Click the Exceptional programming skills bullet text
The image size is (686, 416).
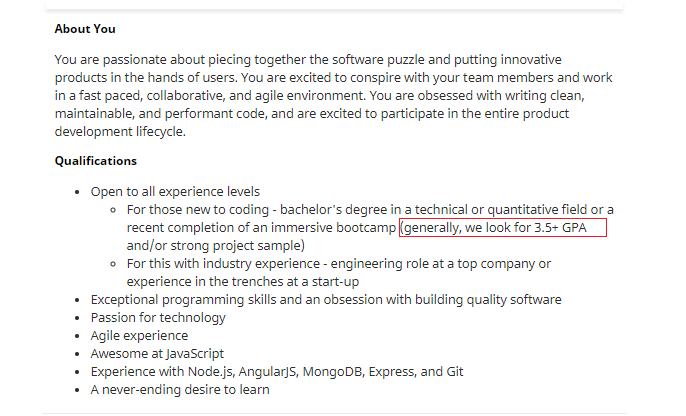[326, 300]
